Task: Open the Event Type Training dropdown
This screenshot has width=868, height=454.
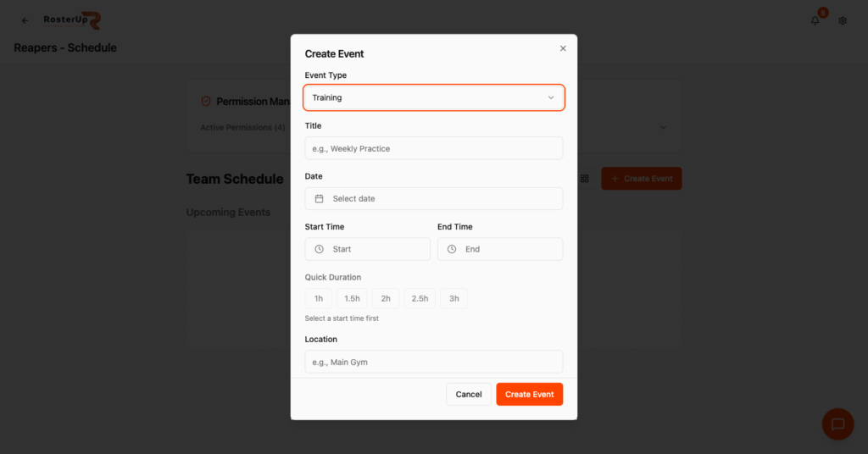Action: coord(434,97)
